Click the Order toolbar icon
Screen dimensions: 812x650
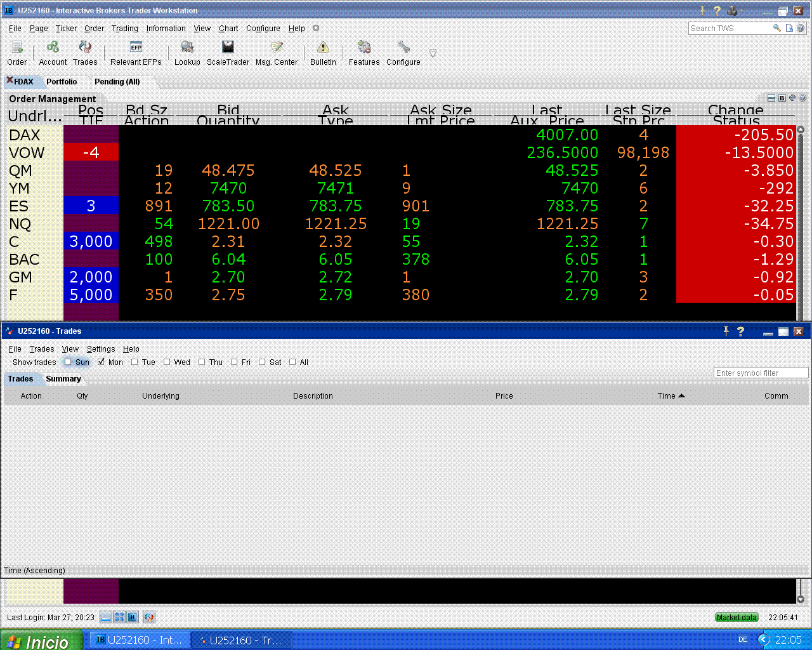coord(17,47)
